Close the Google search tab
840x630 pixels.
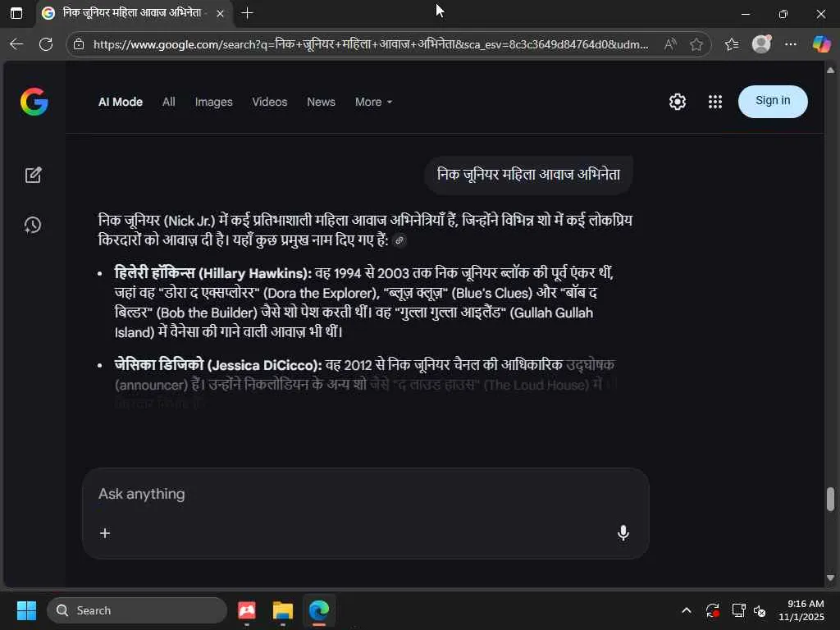point(220,13)
